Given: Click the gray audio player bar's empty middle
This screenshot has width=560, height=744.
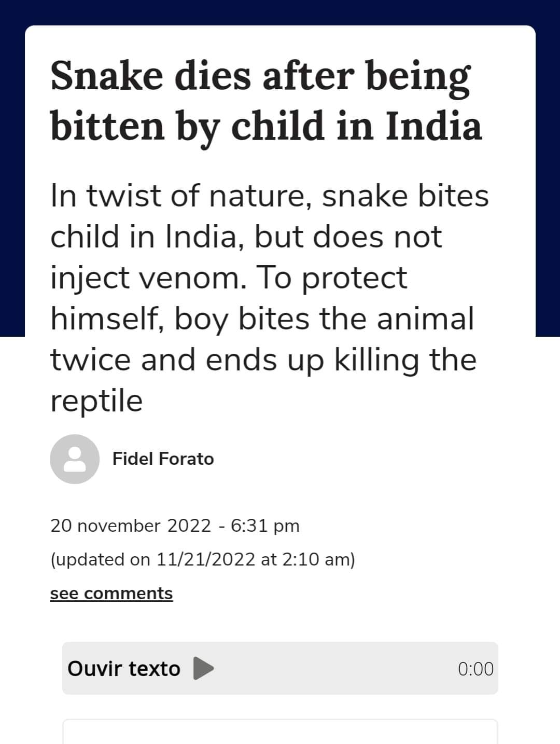Looking at the screenshot, I should [x=332, y=668].
